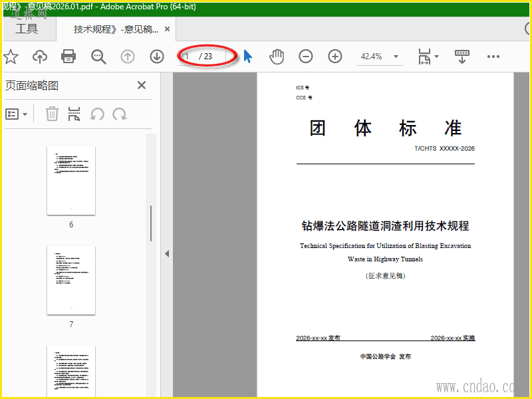Click page label 7 under thumbnail
Image resolution: width=532 pixels, height=399 pixels.
tap(71, 324)
